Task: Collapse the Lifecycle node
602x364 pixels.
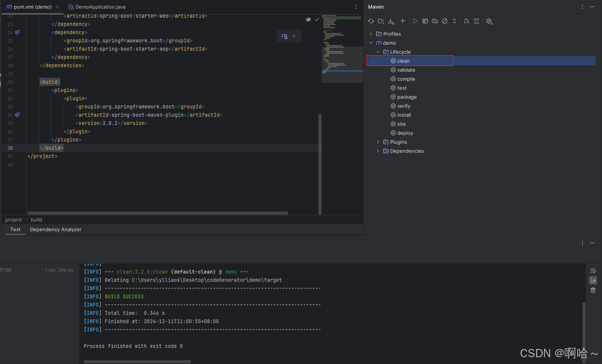Action: 378,52
